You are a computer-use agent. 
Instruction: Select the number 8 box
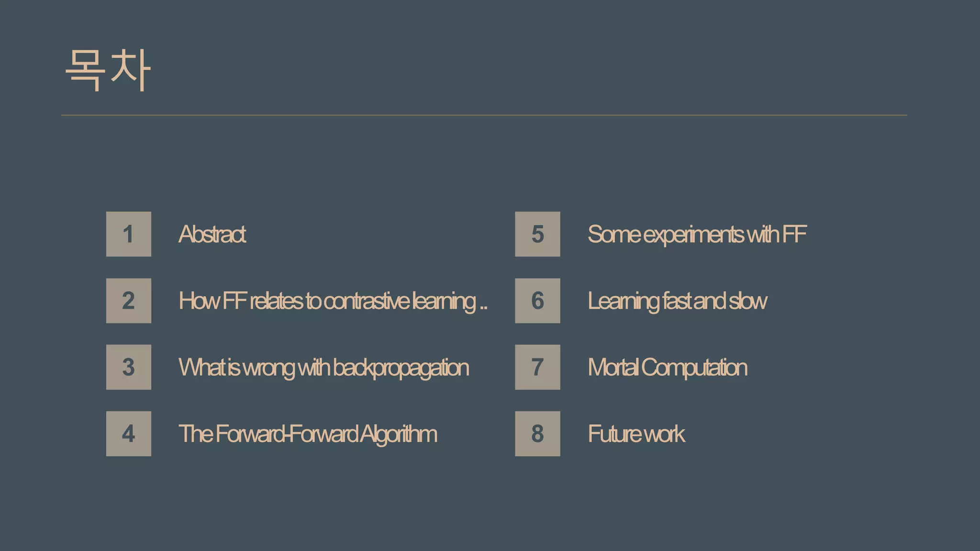click(x=537, y=433)
